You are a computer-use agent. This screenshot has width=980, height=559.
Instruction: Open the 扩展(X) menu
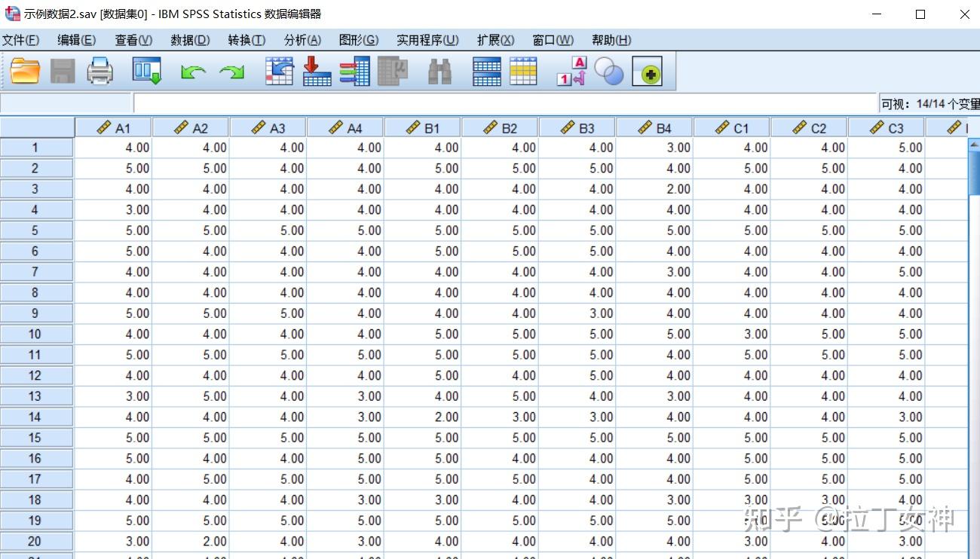pyautogui.click(x=495, y=40)
